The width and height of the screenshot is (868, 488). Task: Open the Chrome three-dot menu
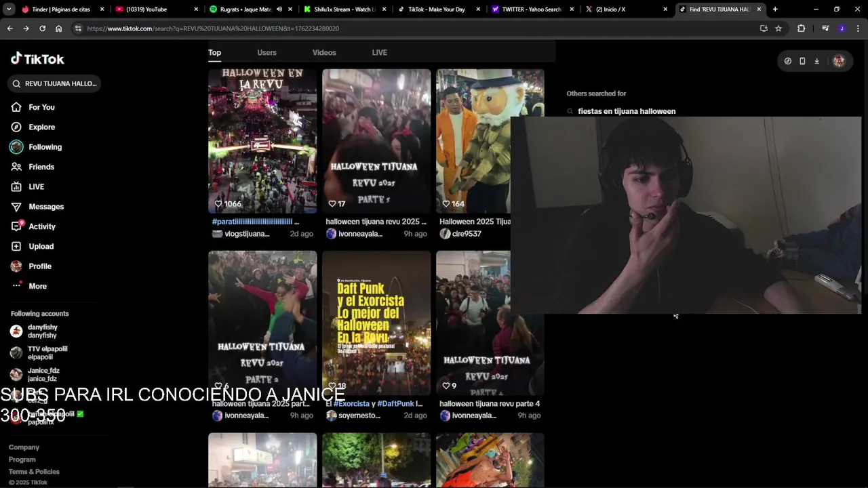point(858,28)
